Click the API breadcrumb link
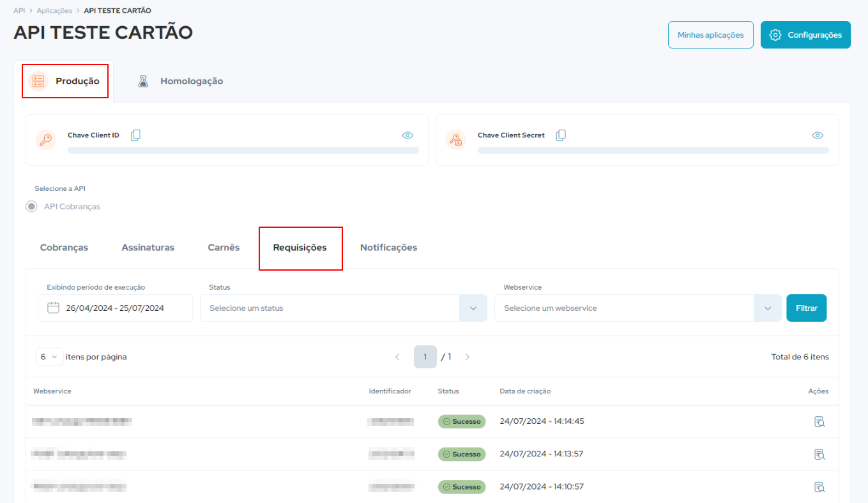Screen dimensions: 868x503 (19, 11)
